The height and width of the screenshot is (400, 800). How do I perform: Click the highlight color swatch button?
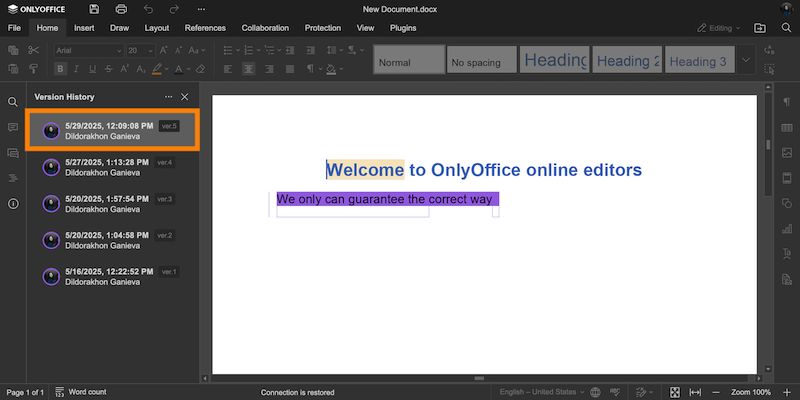(x=157, y=69)
